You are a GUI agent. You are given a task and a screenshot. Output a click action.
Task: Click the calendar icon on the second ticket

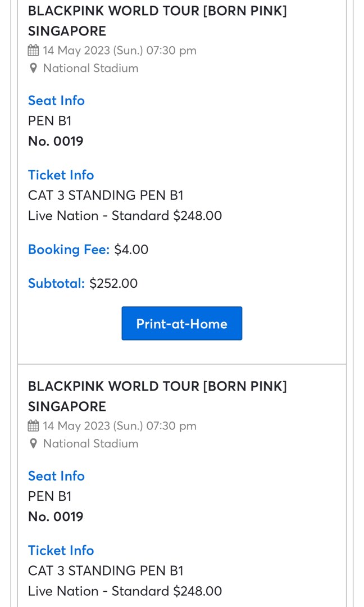point(33,425)
